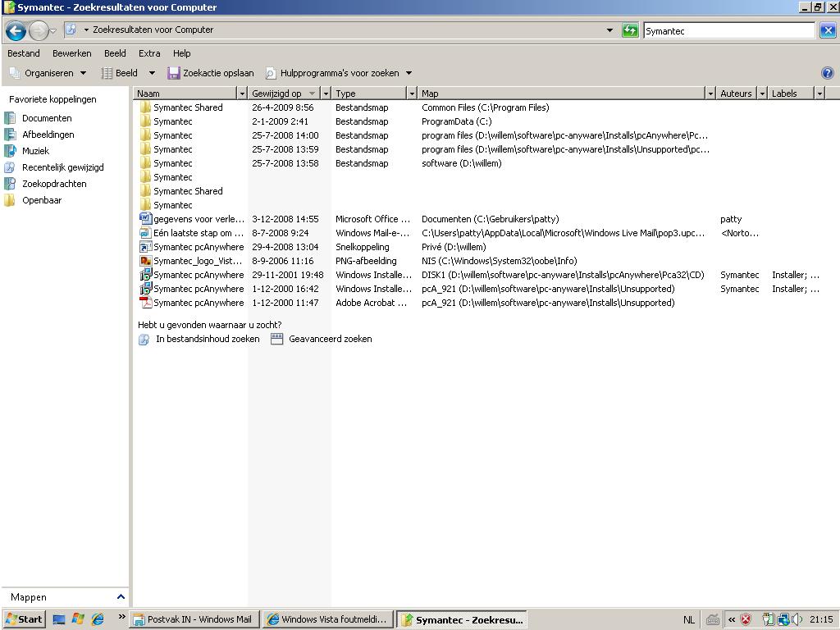The height and width of the screenshot is (630, 840).
Task: Open the Beeld toolbar dropdown arrow
Action: point(152,73)
